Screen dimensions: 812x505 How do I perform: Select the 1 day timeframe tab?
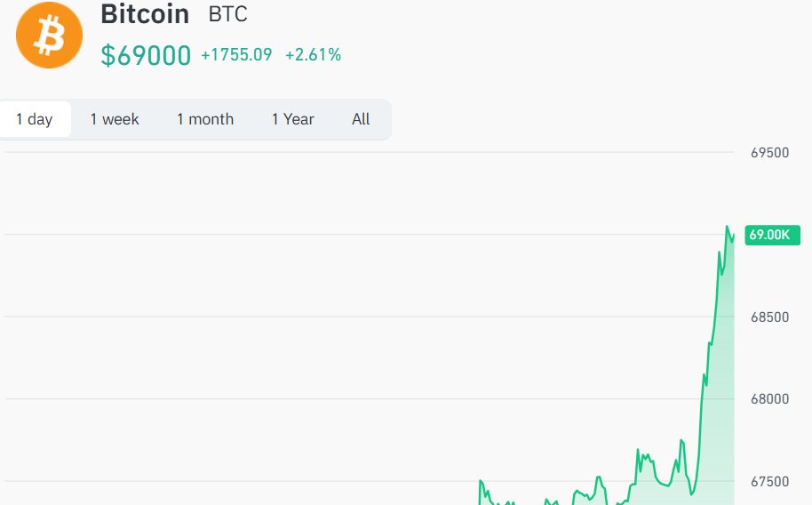tap(35, 119)
